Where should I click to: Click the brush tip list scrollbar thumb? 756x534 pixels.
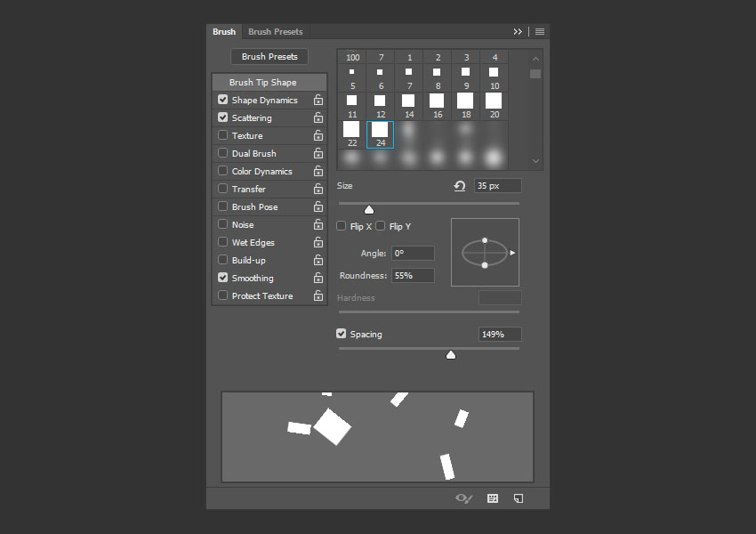coord(535,74)
